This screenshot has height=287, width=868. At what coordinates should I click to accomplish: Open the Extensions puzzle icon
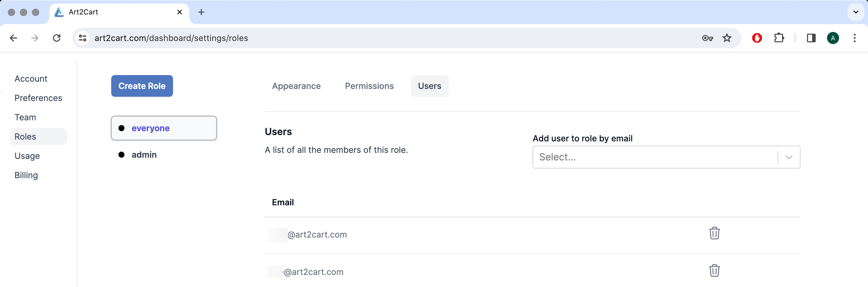point(779,38)
